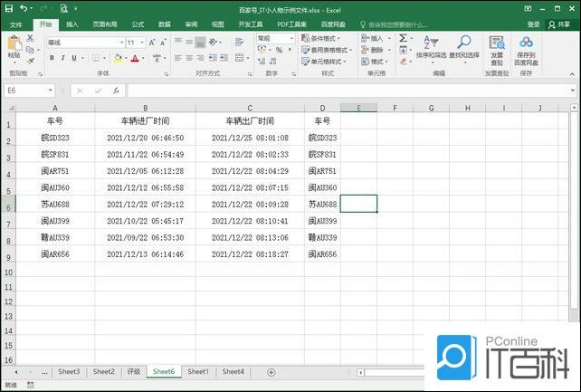This screenshot has height=392, width=581.
Task: Click the Increase Decimal icon
Action: coord(262,62)
